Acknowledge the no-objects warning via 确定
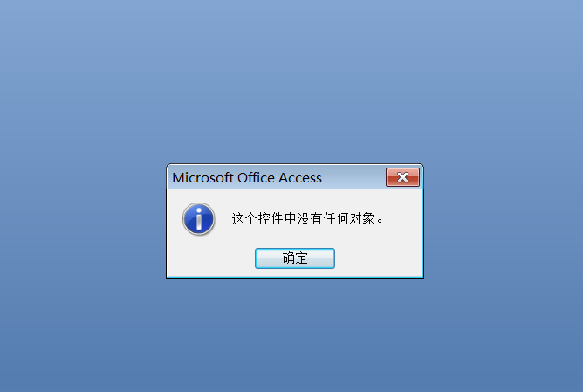This screenshot has height=392, width=583. coord(295,258)
